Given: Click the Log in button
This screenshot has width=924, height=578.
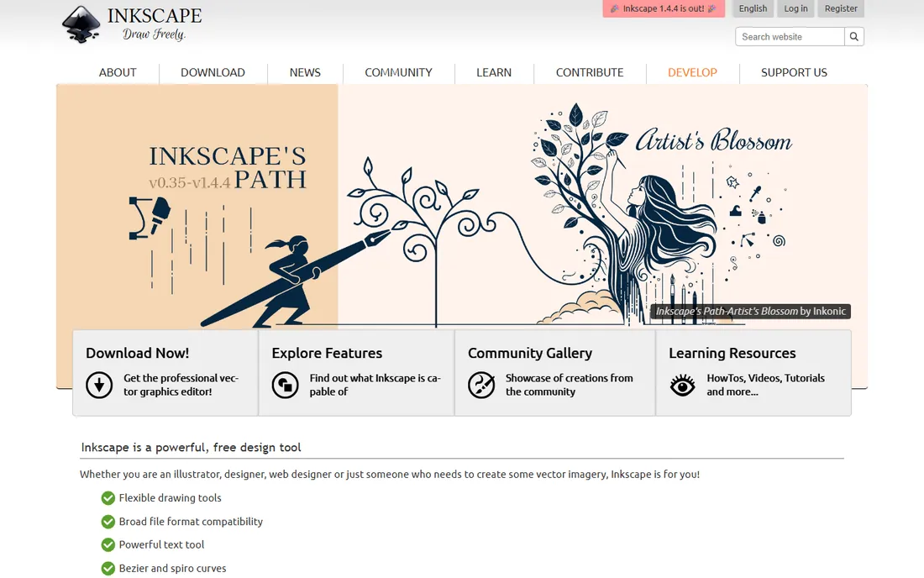Looking at the screenshot, I should coord(795,9).
